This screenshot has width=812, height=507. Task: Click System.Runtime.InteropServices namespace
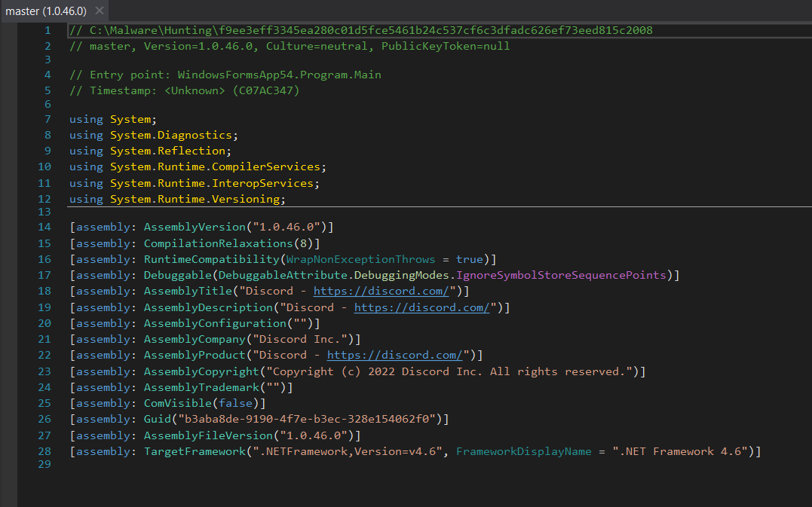point(212,183)
